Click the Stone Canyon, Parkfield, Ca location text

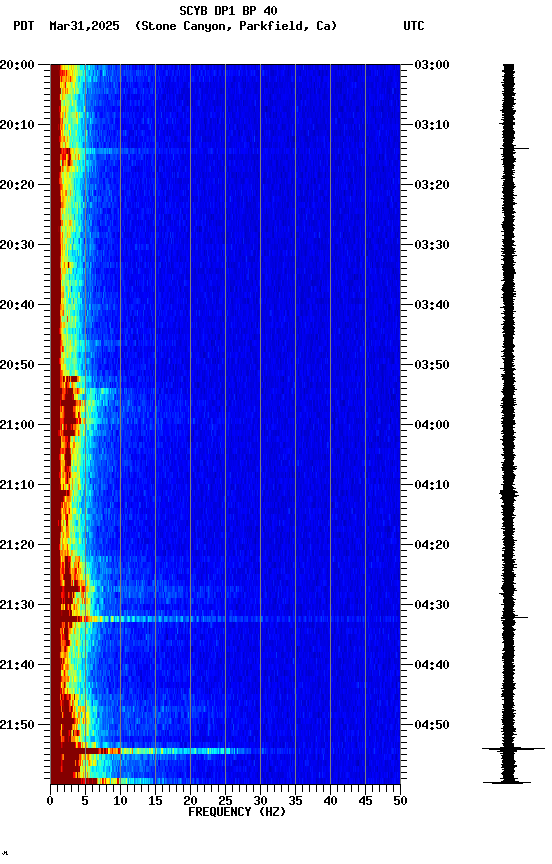click(x=236, y=26)
